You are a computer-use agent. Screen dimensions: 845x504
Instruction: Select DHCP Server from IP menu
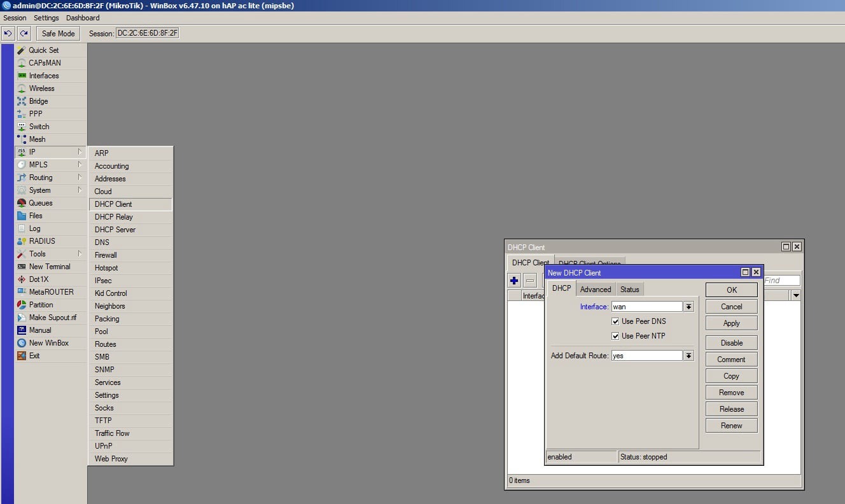click(x=115, y=230)
